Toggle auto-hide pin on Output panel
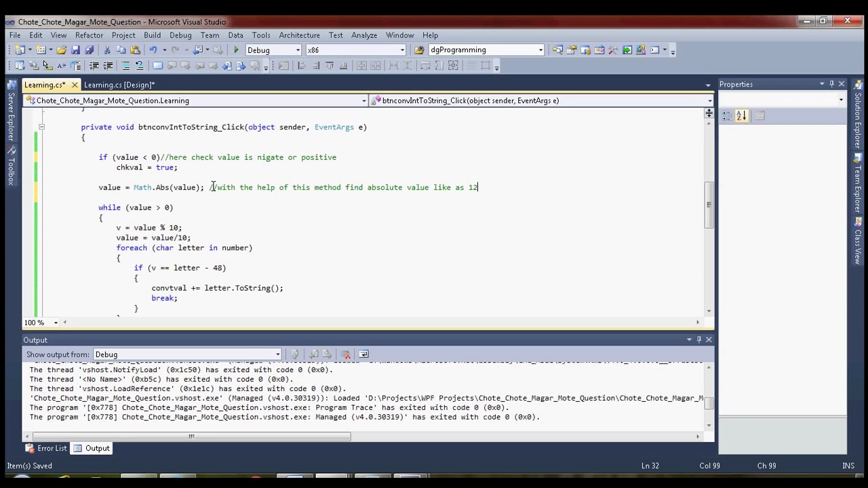The width and height of the screenshot is (868, 488). click(698, 340)
